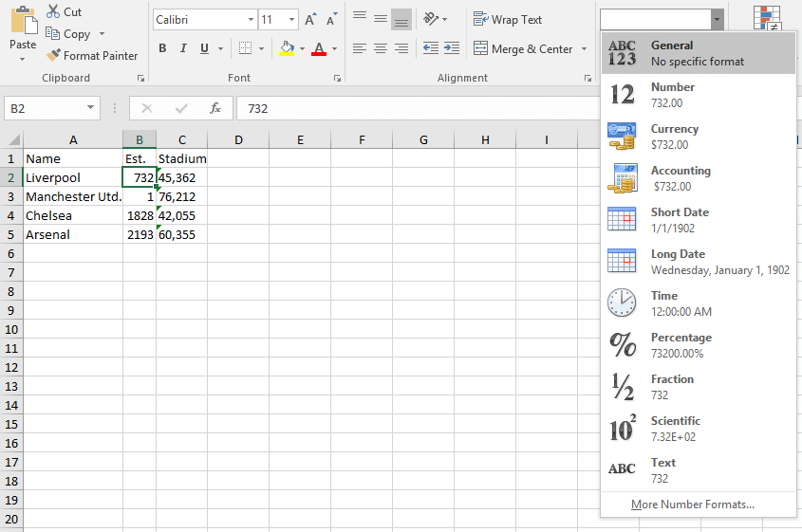Image resolution: width=802 pixels, height=532 pixels.
Task: Click Insert Function fx icon
Action: pyautogui.click(x=215, y=108)
